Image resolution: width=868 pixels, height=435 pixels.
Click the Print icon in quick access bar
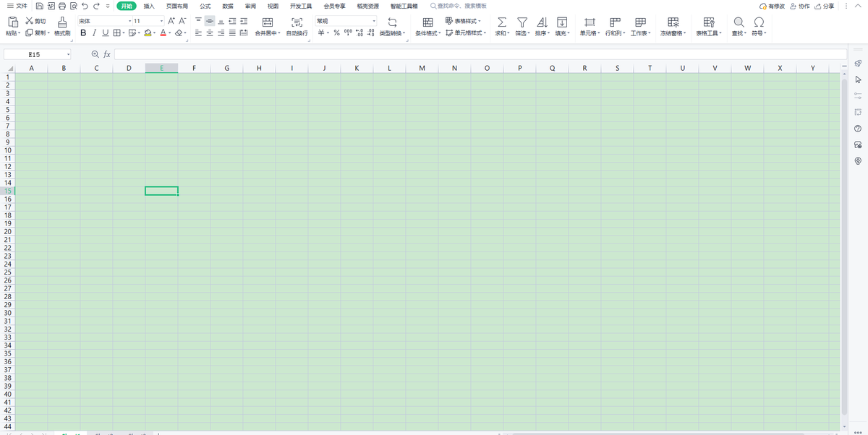pos(62,6)
